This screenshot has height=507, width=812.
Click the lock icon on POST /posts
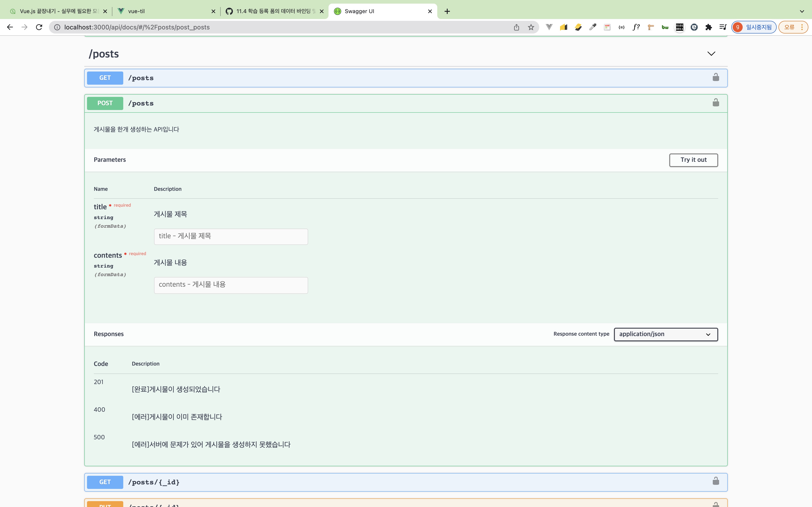pyautogui.click(x=716, y=103)
